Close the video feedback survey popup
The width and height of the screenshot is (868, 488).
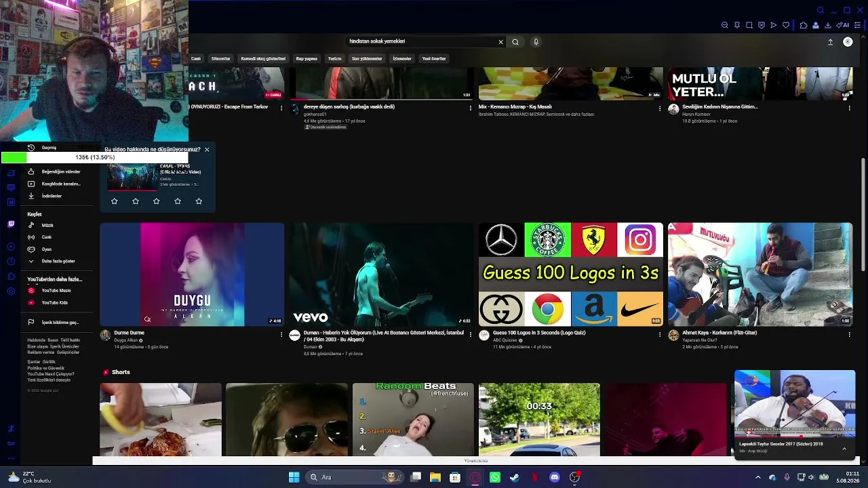point(207,149)
